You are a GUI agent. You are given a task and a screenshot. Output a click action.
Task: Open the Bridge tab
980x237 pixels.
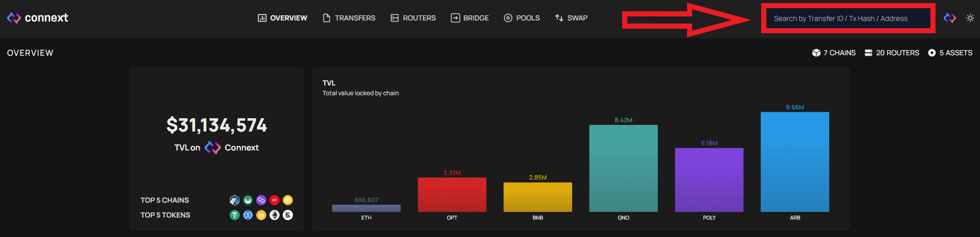tap(470, 18)
